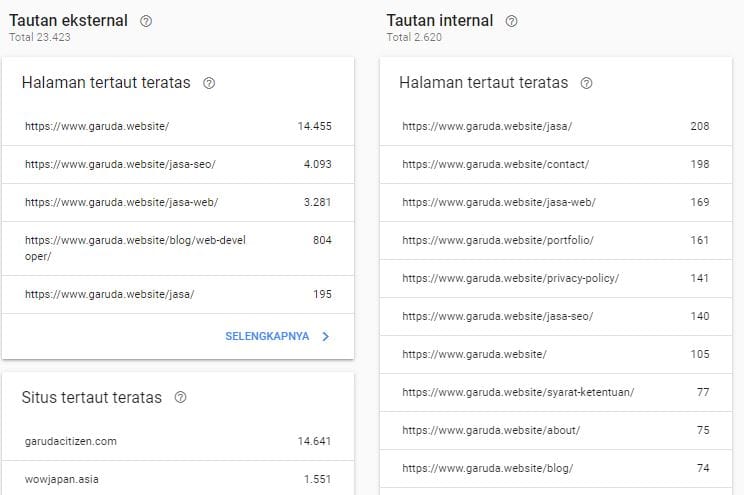Click the value 14.641 for garudacitizen.com
Screen dimensions: 744x495
[x=314, y=441]
